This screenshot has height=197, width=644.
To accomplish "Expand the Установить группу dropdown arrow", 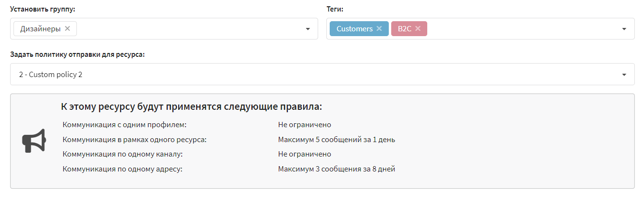I will click(308, 29).
